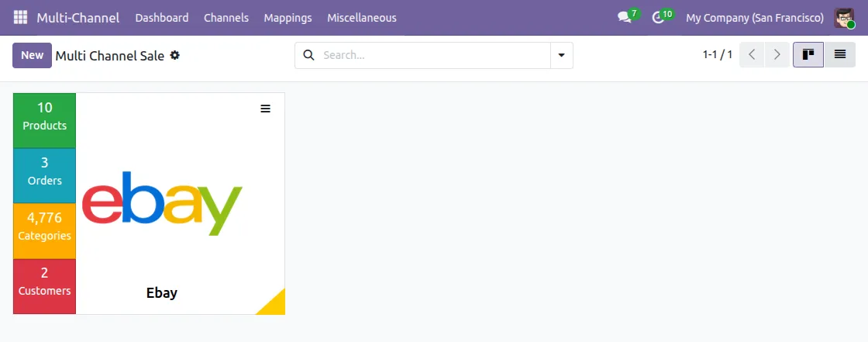Go to previous page of records
Viewport: 868px width, 342px height.
[x=752, y=55]
